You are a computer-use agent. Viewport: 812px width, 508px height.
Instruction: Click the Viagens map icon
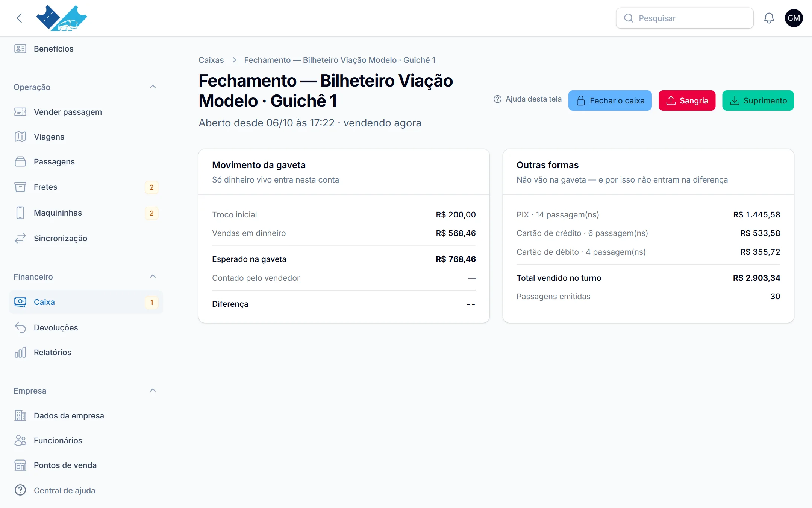pyautogui.click(x=20, y=137)
